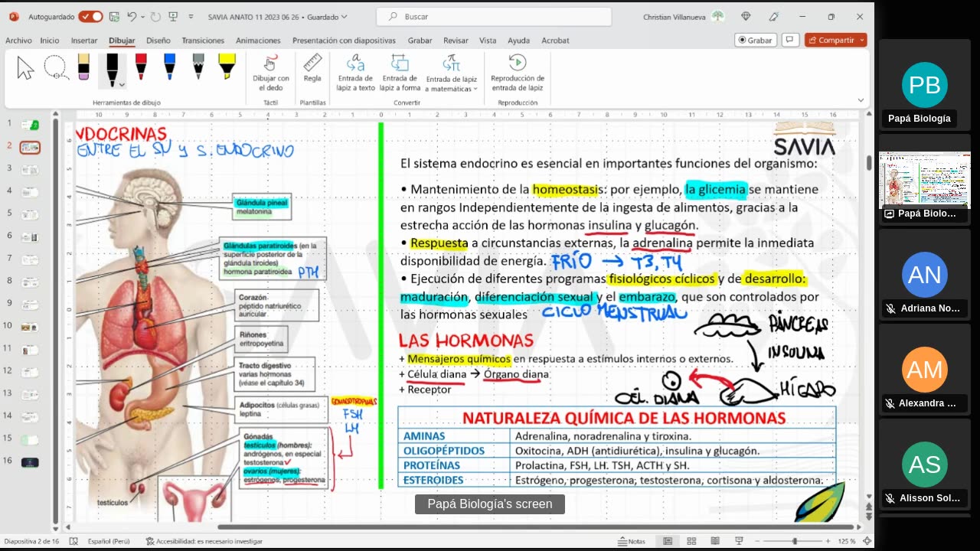The image size is (980, 551).
Task: Select the yellow highlighter tool
Action: pos(227,67)
